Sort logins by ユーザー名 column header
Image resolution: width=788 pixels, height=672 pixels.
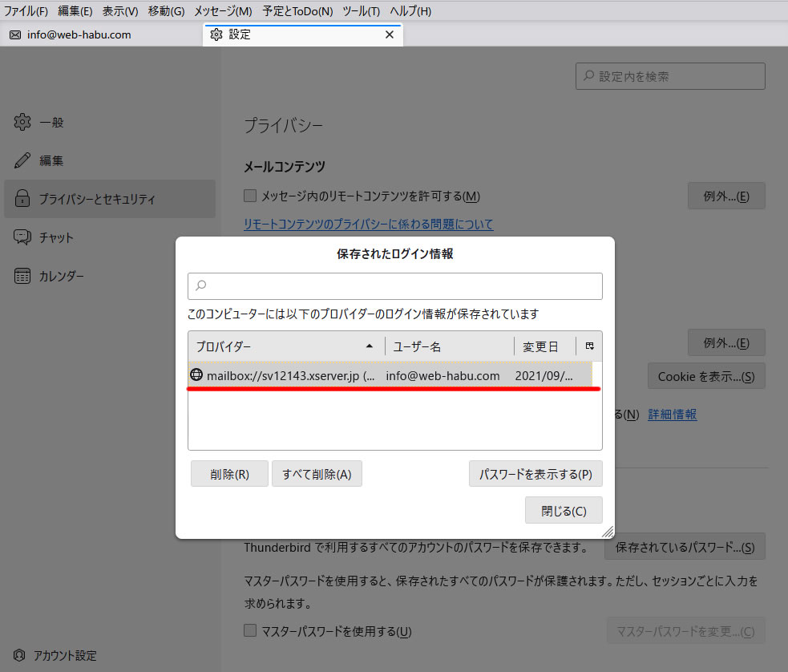449,346
